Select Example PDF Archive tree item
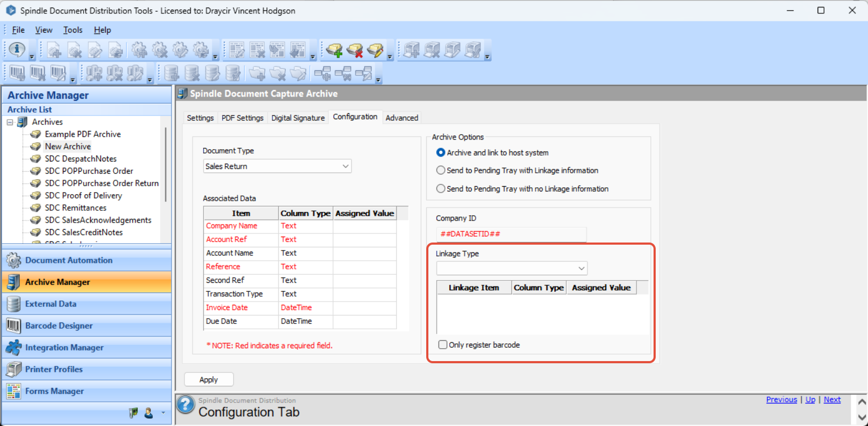868x426 pixels. tap(83, 134)
